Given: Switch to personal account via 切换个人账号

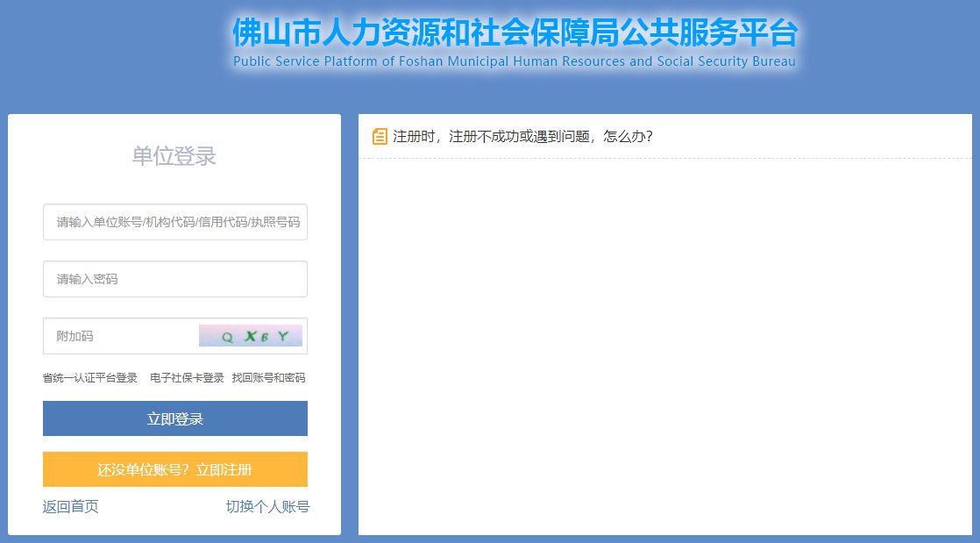Looking at the screenshot, I should (267, 506).
